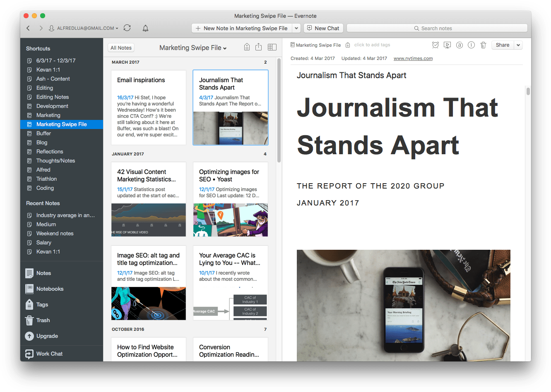Open Notebooks in the sidebar
This screenshot has height=392, width=551.
click(50, 289)
